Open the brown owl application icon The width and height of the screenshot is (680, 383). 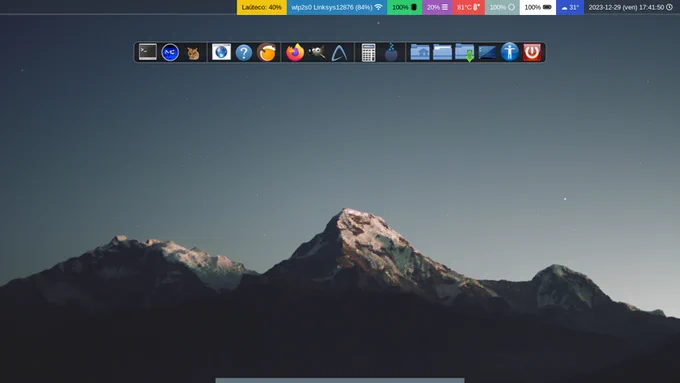[x=193, y=53]
